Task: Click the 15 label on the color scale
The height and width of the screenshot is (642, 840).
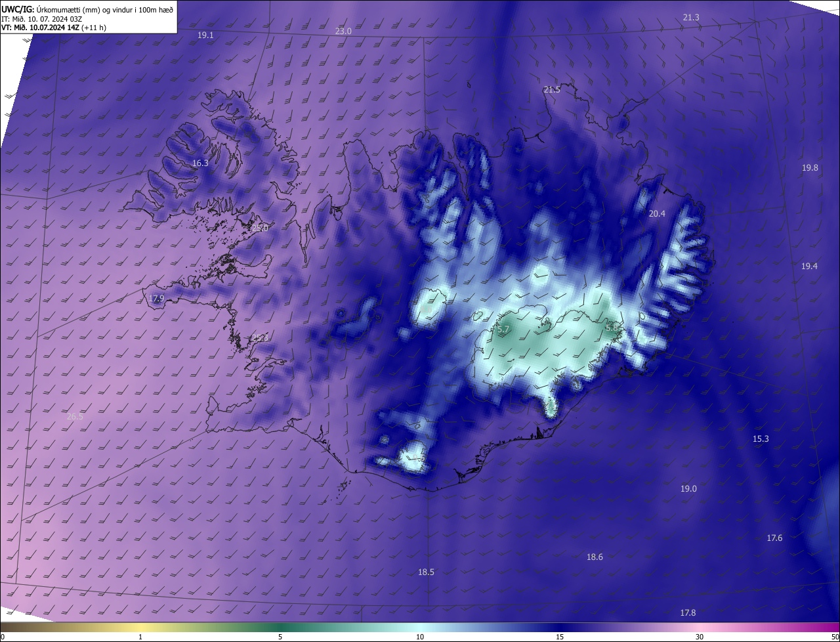Action: (560, 637)
